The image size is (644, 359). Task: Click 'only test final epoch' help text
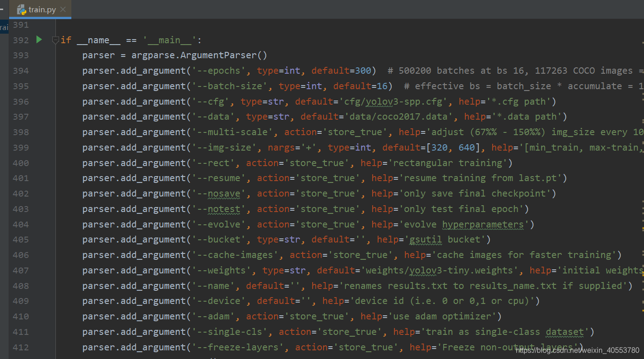click(461, 209)
